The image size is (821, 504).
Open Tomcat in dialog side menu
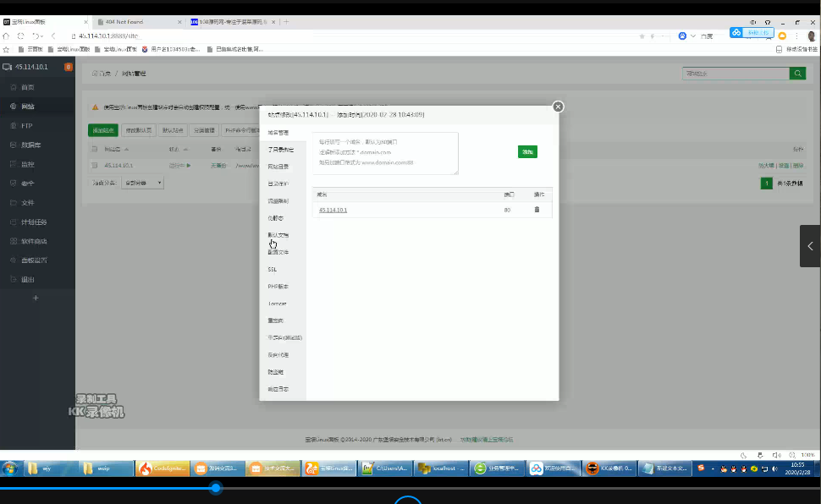277,304
